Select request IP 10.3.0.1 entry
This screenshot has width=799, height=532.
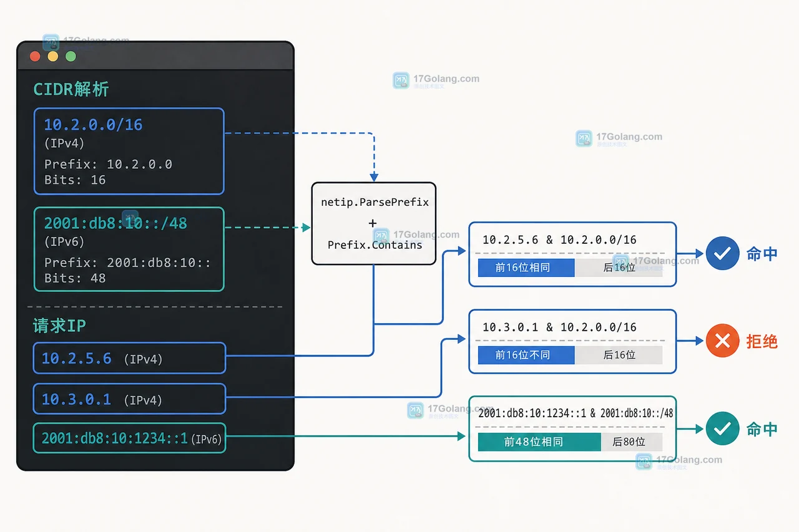pyautogui.click(x=129, y=399)
